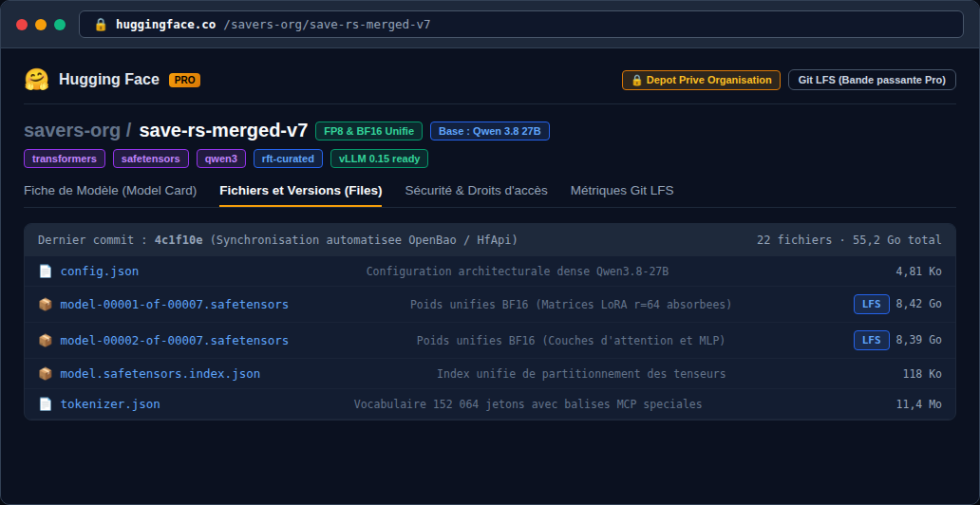Open the Métriques Git LFS tab
This screenshot has height=505, width=980.
[x=622, y=191]
